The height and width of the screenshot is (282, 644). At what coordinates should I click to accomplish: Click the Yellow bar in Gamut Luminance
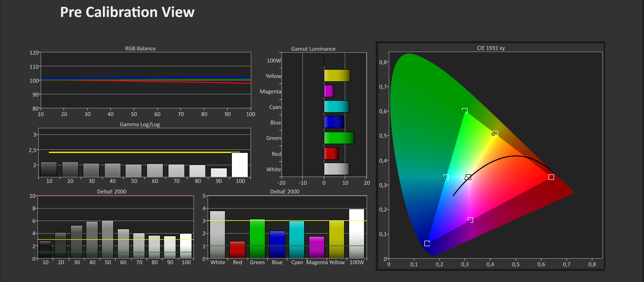coord(337,76)
